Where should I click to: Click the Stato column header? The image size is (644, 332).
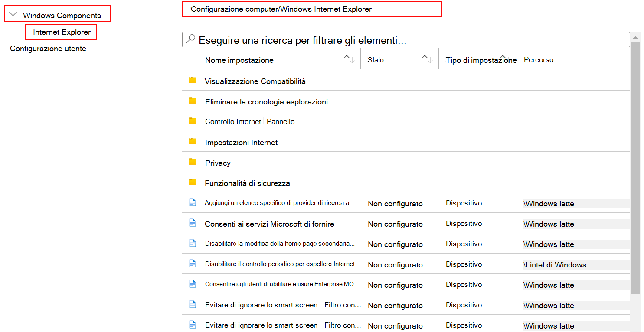pos(376,60)
